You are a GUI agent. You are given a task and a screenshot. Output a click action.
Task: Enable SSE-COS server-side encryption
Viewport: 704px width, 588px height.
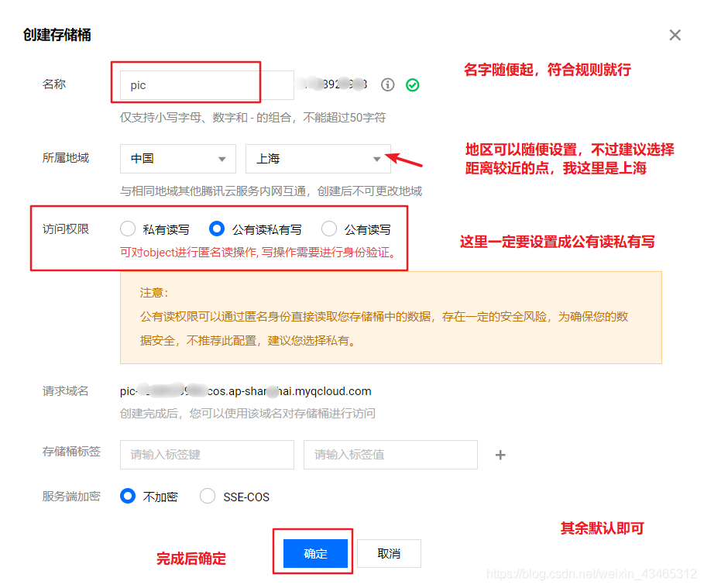point(208,496)
